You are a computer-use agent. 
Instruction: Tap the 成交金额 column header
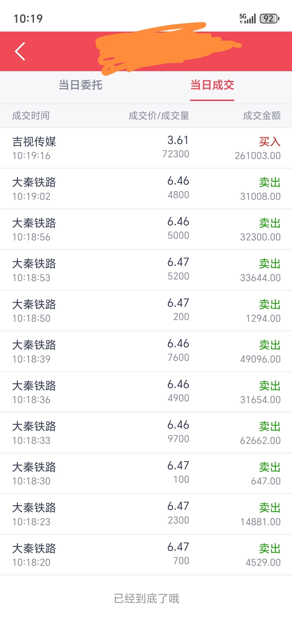262,116
